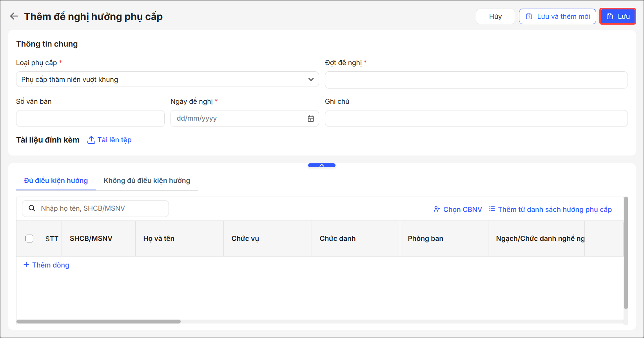This screenshot has width=644, height=338.
Task: Click the Nhập họ tên, SHCB/MSNV search box
Action: (x=95, y=208)
